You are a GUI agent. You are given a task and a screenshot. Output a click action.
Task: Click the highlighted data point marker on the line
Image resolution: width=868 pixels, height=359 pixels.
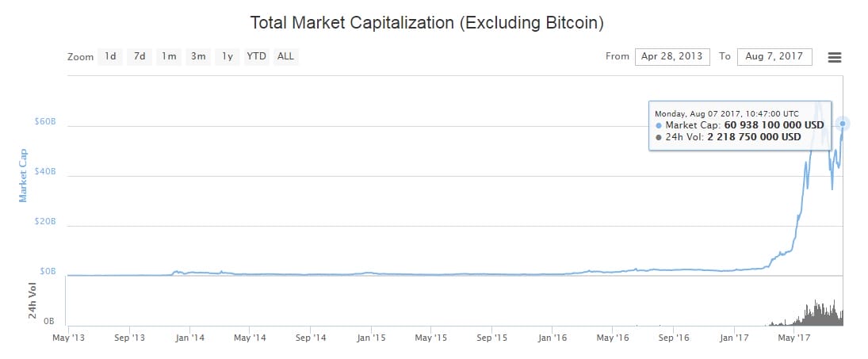[842, 124]
